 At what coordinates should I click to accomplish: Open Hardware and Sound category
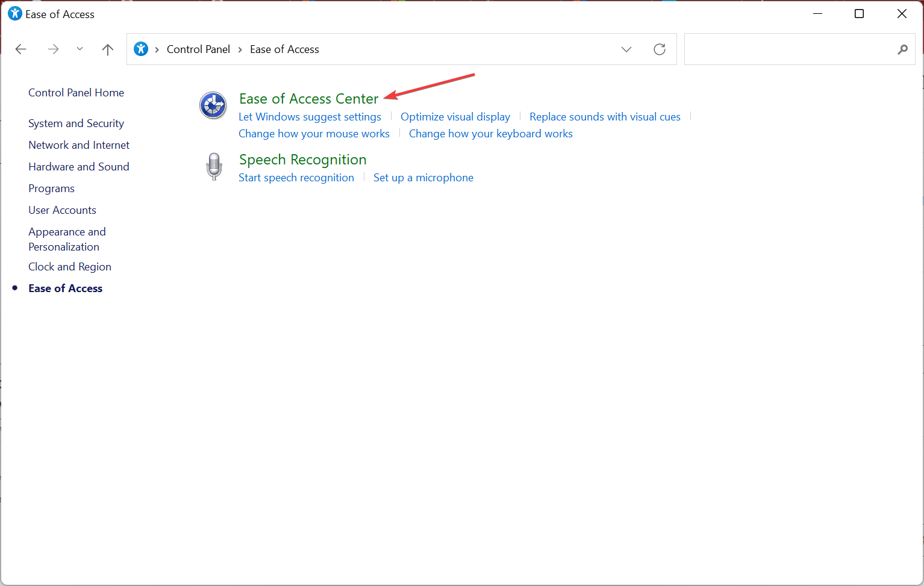79,167
